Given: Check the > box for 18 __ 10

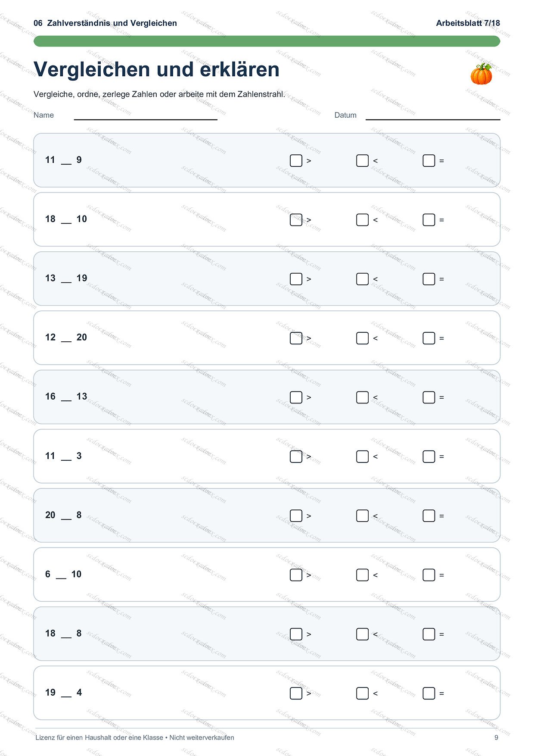Looking at the screenshot, I should point(296,220).
